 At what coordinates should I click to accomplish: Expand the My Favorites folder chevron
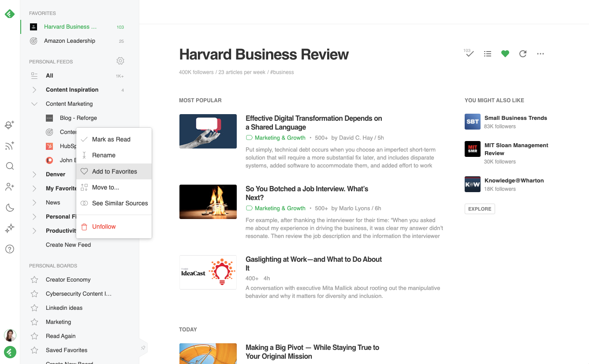pyautogui.click(x=34, y=189)
